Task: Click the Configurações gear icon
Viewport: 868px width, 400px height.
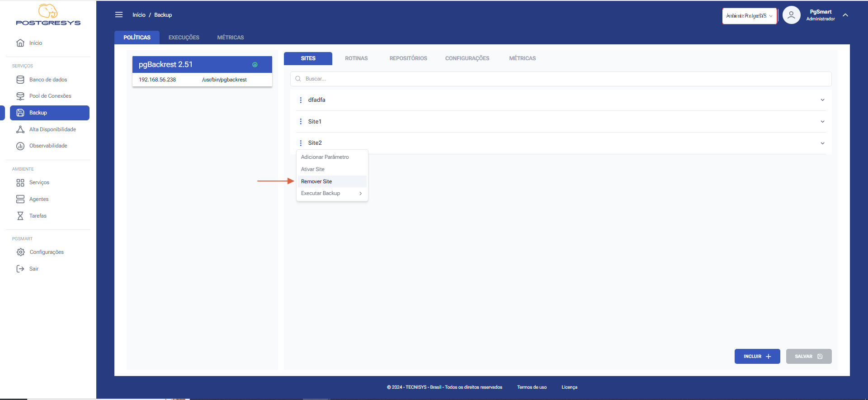Action: tap(20, 252)
